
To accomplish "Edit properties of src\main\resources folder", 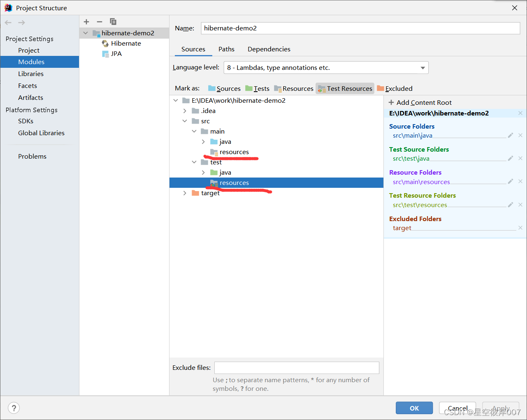I will tap(511, 181).
